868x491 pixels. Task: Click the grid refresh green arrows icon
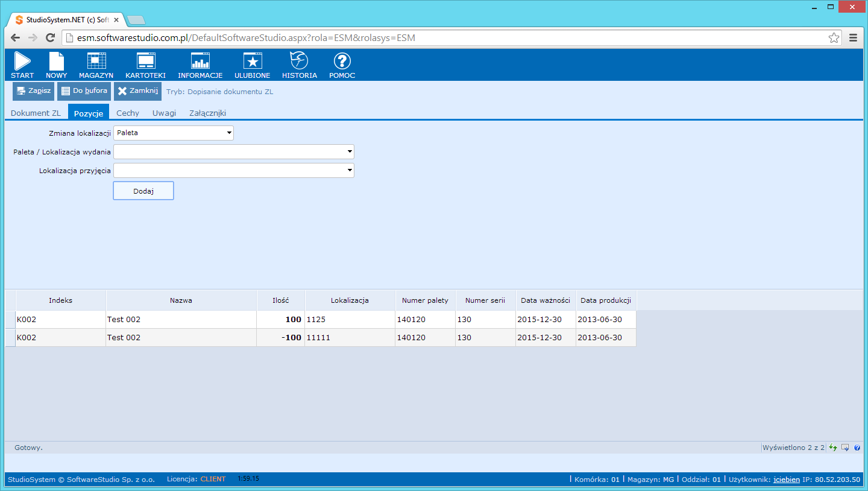[x=833, y=448]
